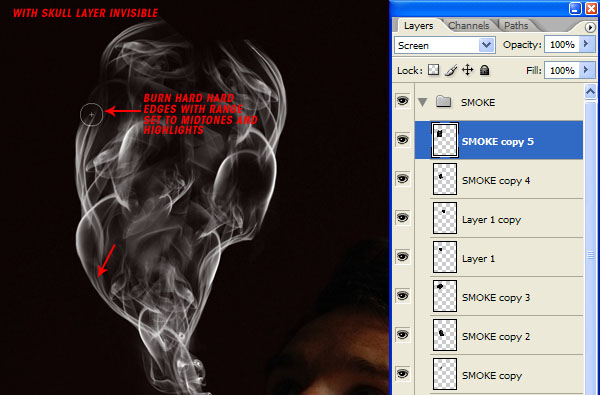Screen dimensions: 600x395
Task: Select the SMOKE copy 2 layer name
Action: point(496,337)
